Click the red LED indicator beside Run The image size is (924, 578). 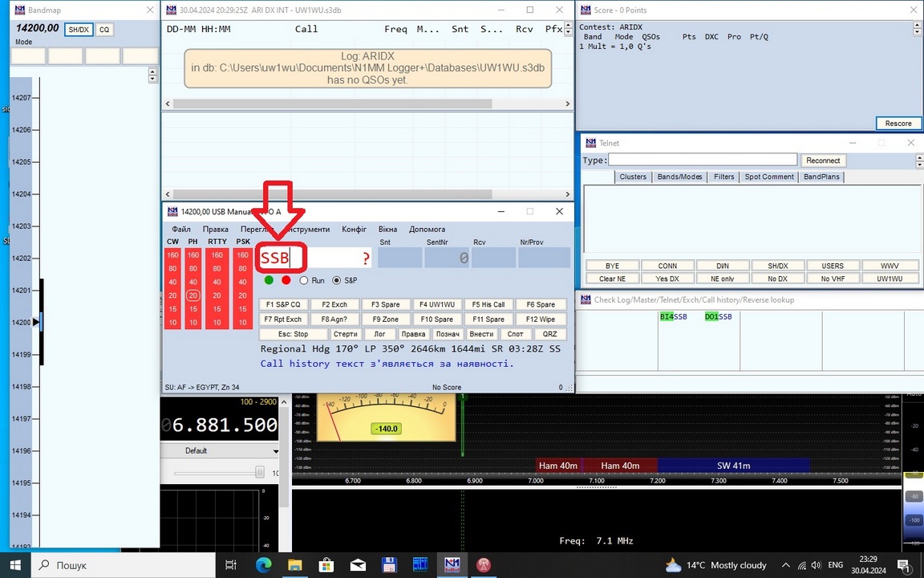pos(286,280)
